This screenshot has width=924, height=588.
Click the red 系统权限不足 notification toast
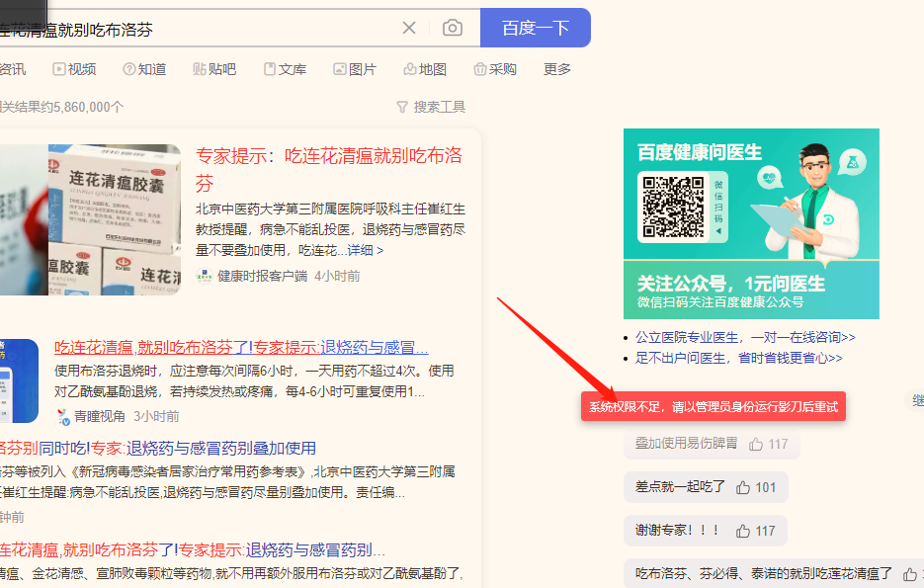coord(714,406)
